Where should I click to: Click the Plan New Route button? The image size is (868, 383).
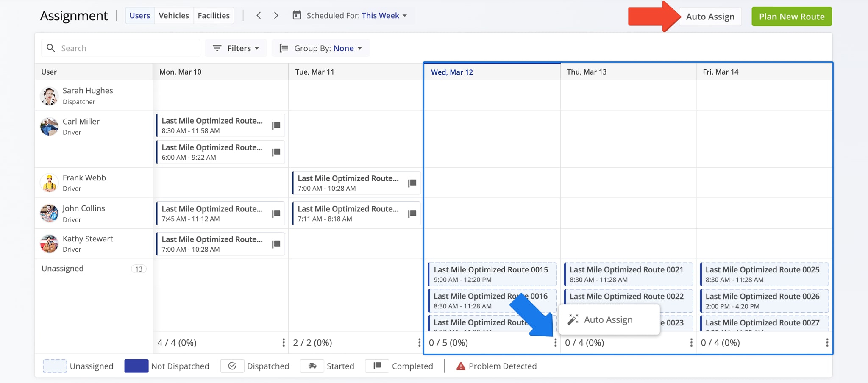(791, 16)
